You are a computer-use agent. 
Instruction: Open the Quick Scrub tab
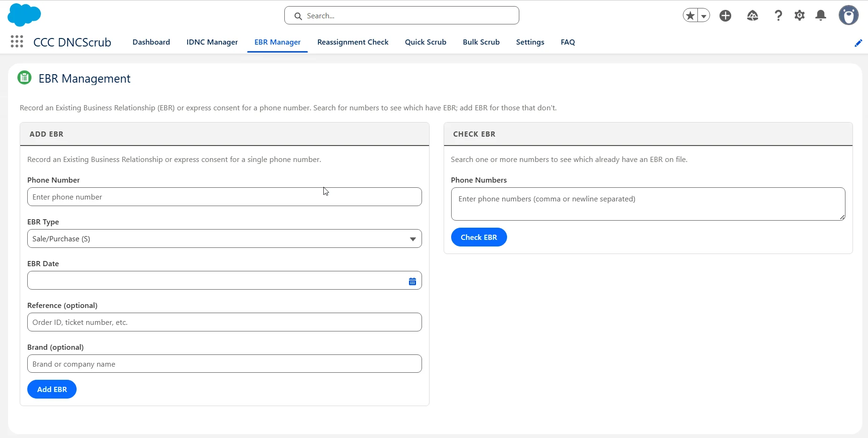click(426, 42)
